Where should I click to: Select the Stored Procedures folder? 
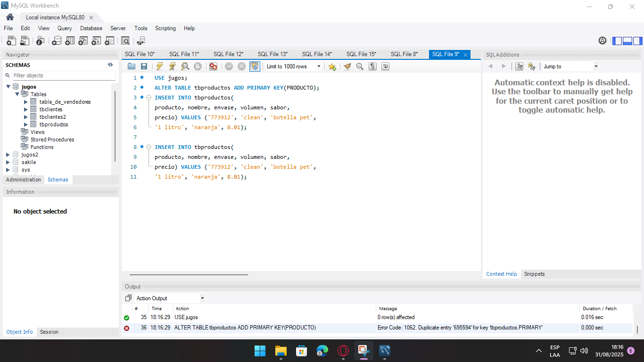tap(52, 140)
